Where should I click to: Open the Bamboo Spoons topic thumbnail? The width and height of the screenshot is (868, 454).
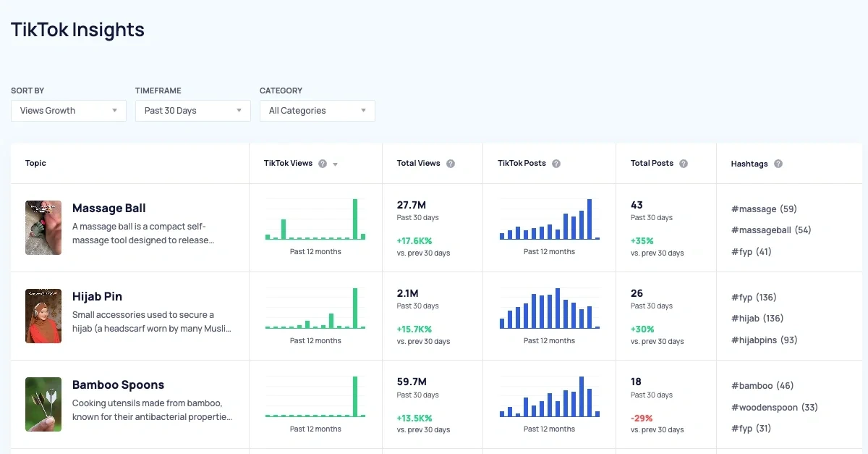pyautogui.click(x=43, y=404)
